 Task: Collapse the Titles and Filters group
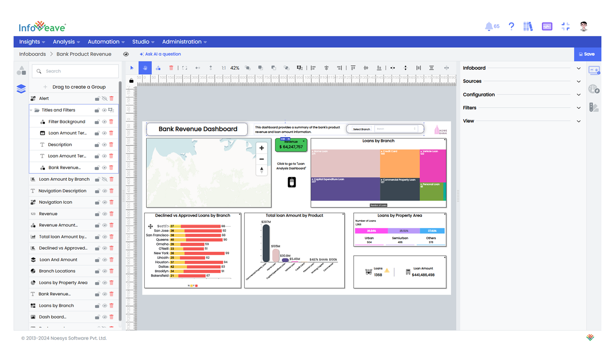(x=32, y=110)
